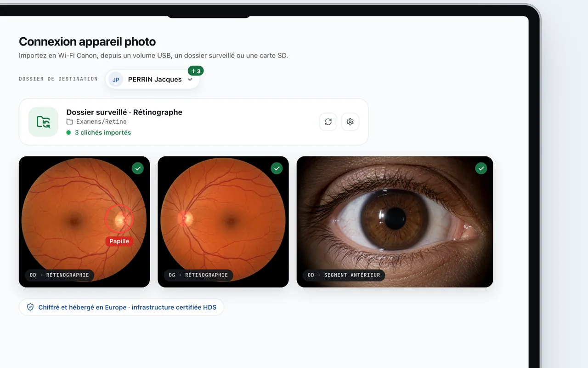Click the '3 clichés importés' status text
The image size is (588, 368).
click(103, 132)
